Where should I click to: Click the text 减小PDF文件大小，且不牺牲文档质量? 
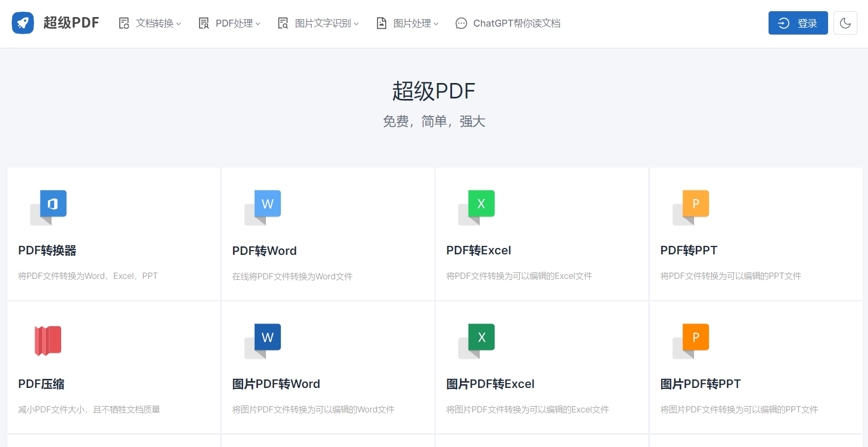click(89, 409)
